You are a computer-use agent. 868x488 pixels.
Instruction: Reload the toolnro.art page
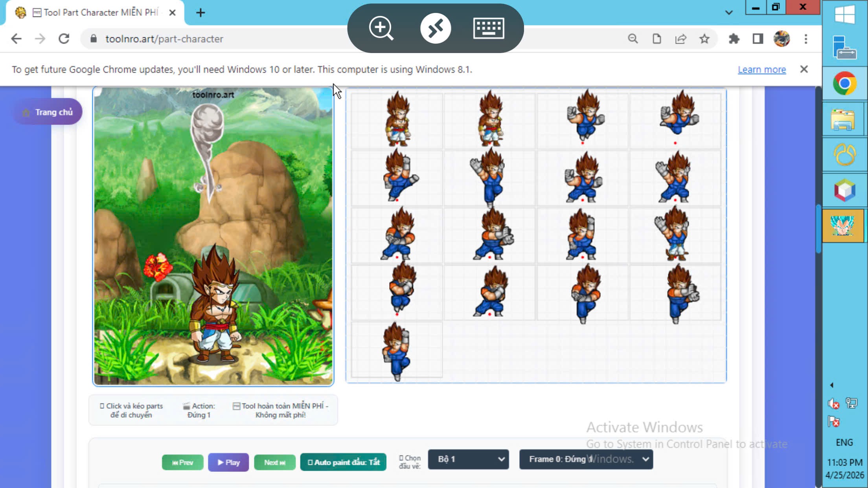[64, 39]
